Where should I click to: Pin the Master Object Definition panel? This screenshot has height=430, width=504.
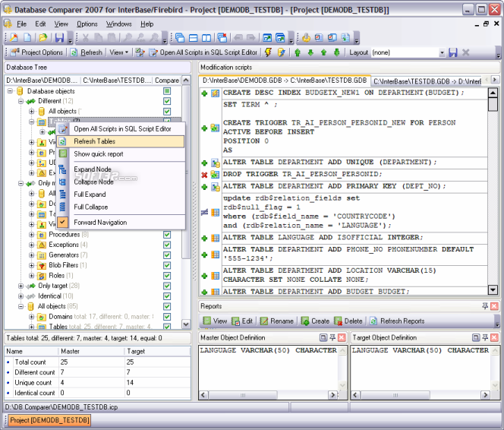tap(332, 337)
